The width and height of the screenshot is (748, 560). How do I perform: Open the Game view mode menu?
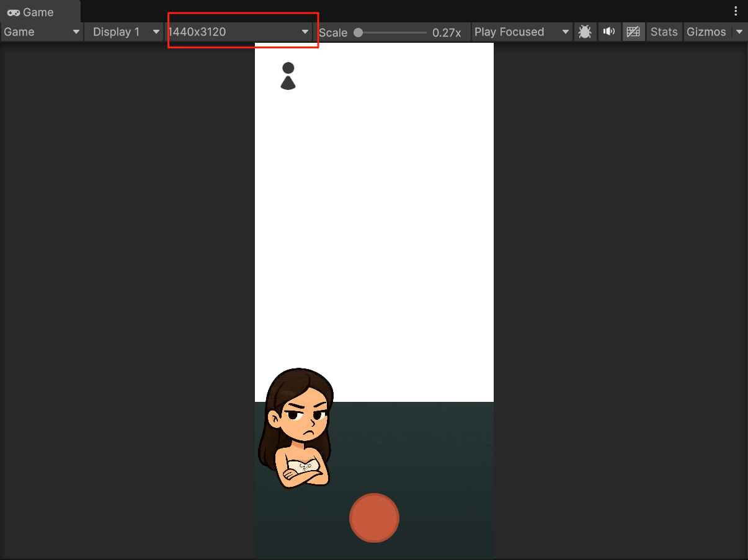point(40,32)
